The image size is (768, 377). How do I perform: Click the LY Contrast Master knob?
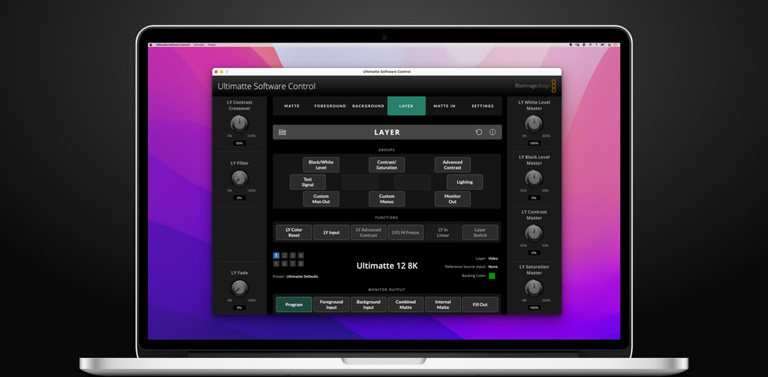[534, 233]
